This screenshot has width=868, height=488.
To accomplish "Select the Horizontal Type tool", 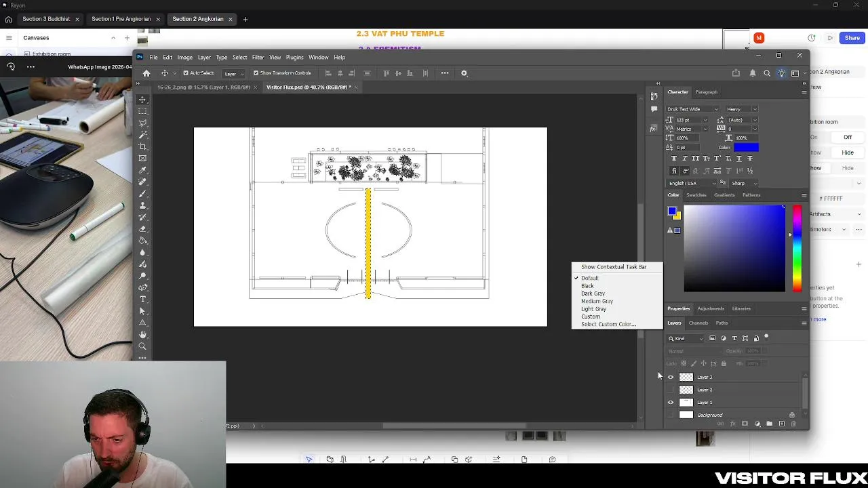I will (142, 299).
